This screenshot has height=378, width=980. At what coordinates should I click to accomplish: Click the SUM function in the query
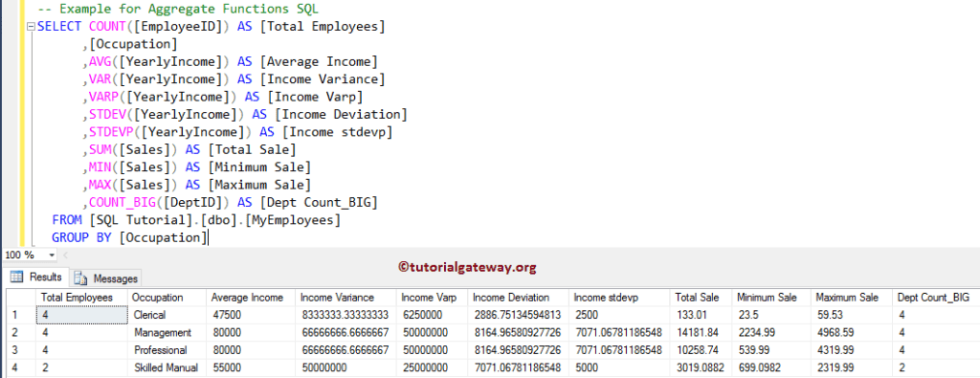coord(100,150)
